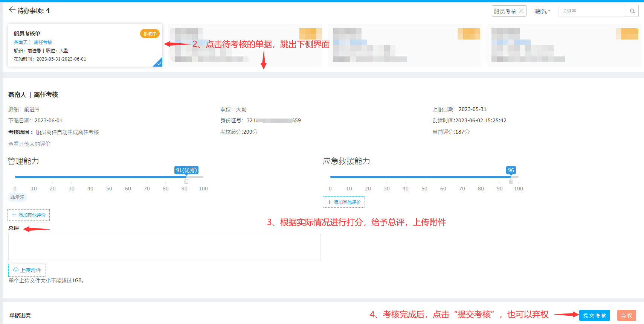Adjust the 管理能力 score slider handle
Screen dimensions: 644x324
186,181
